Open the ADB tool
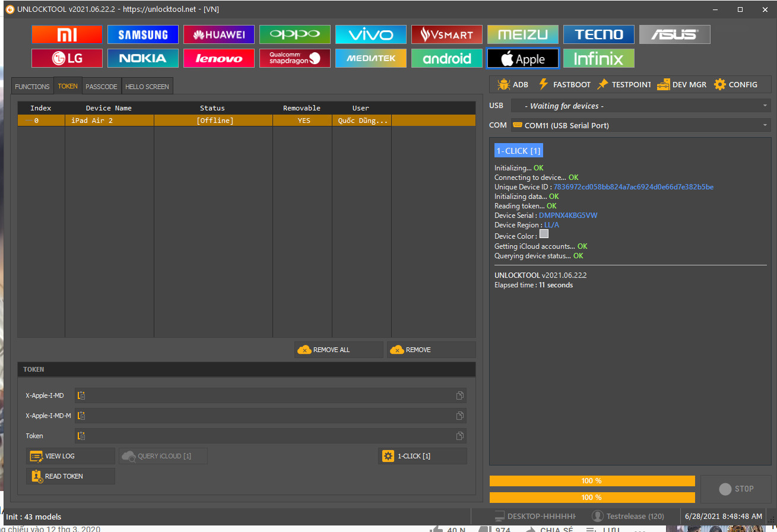 pos(513,84)
